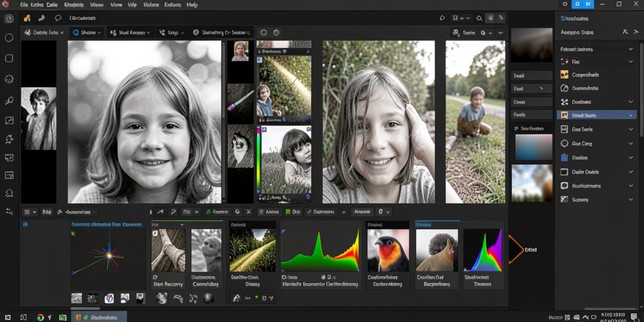Click the blue folder icon in right panel list
Image resolution: width=644 pixels, height=322 pixels.
pyautogui.click(x=564, y=157)
